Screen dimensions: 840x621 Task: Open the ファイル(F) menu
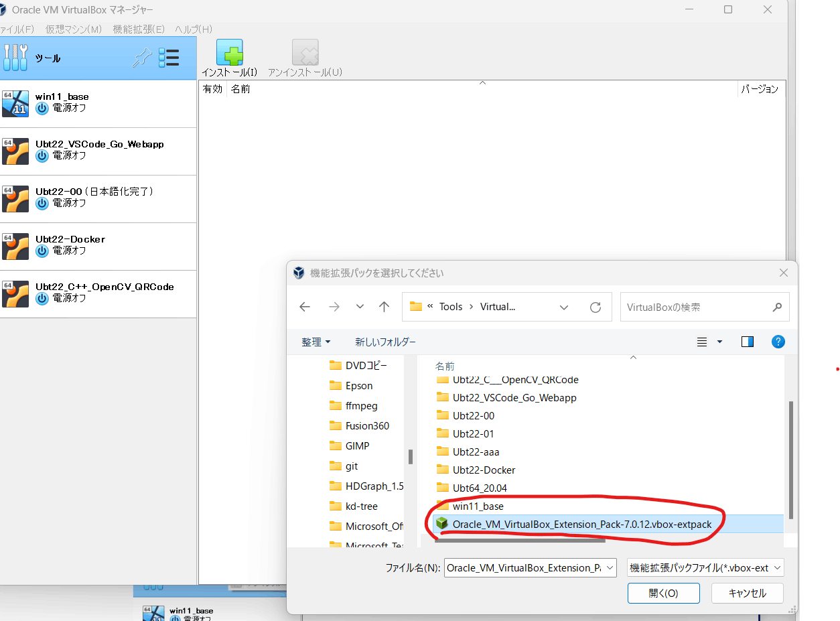[16, 29]
